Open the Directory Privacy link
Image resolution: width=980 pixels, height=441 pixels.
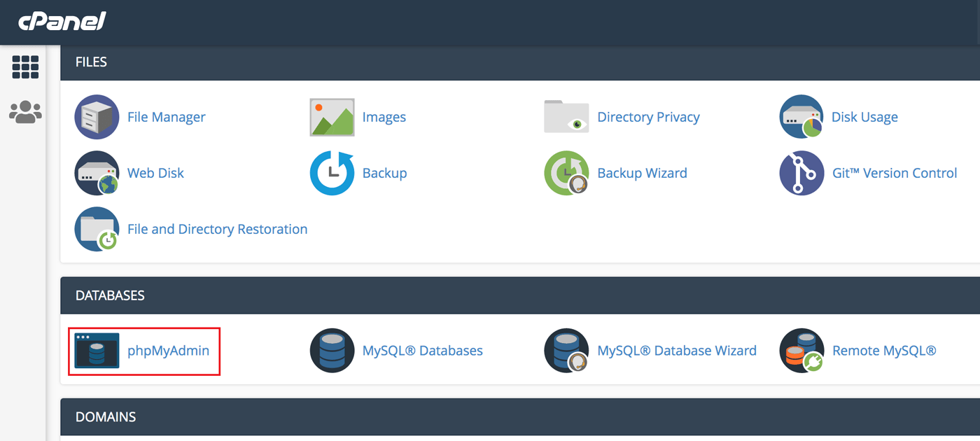648,117
